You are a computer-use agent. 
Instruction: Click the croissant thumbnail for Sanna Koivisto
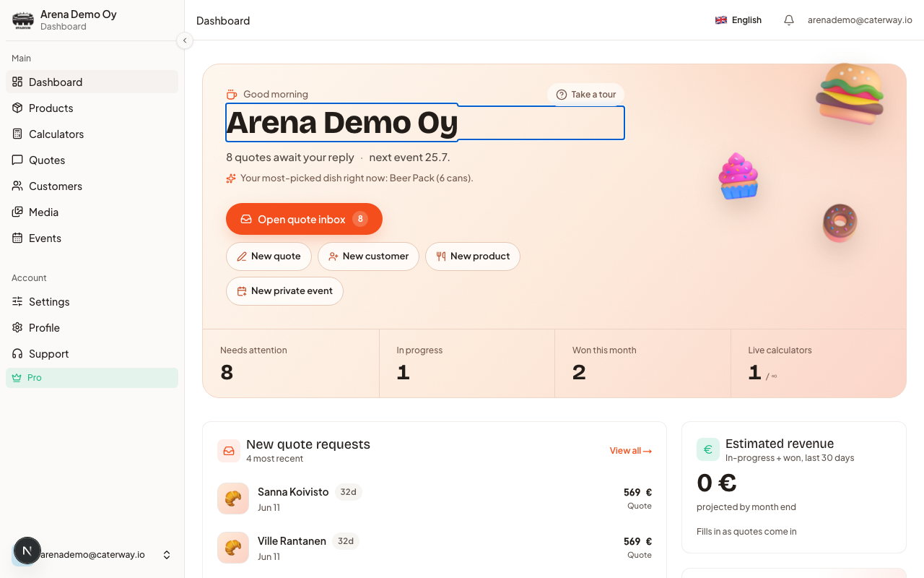233,499
